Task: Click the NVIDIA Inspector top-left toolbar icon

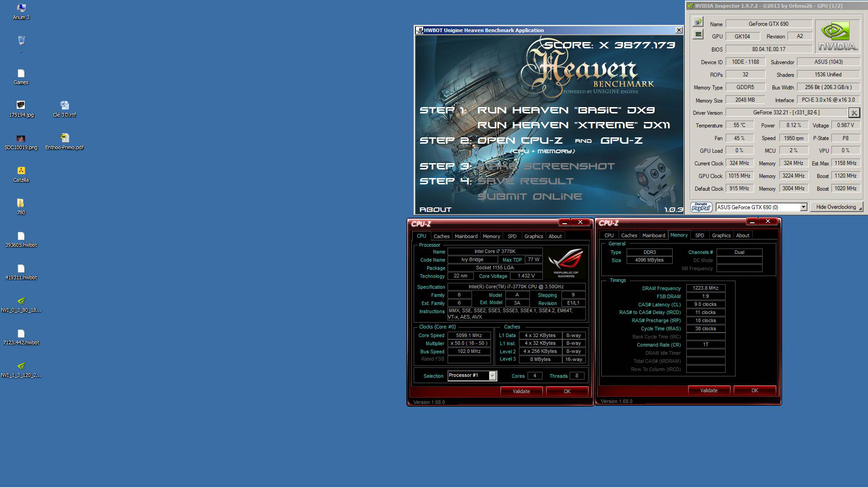Action: [x=698, y=22]
